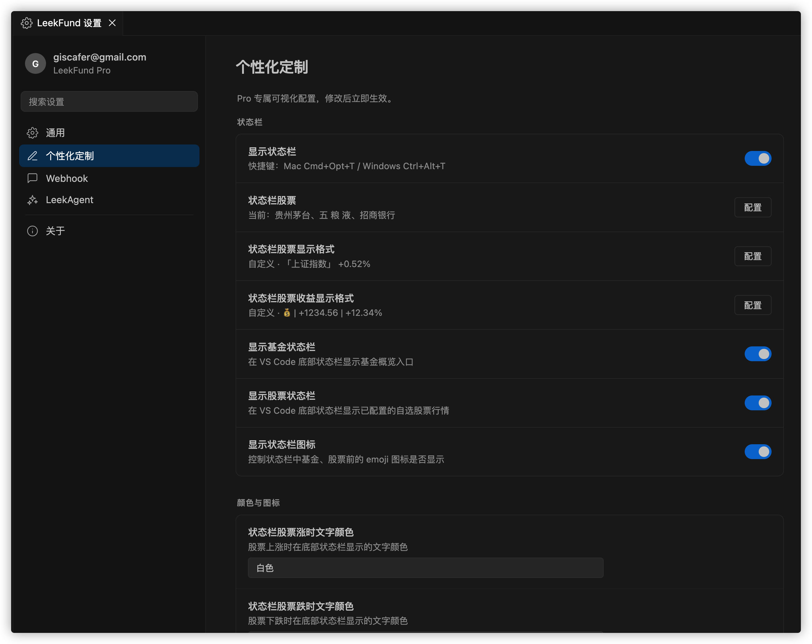Viewport: 812px width, 644px height.
Task: Focus the 搜索设置 search field
Action: (109, 101)
